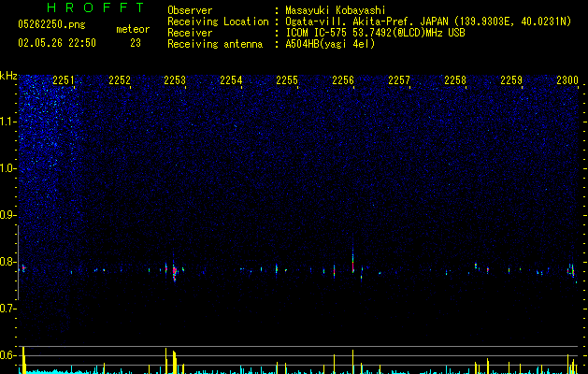Click the HROFFT title text

coord(95,7)
